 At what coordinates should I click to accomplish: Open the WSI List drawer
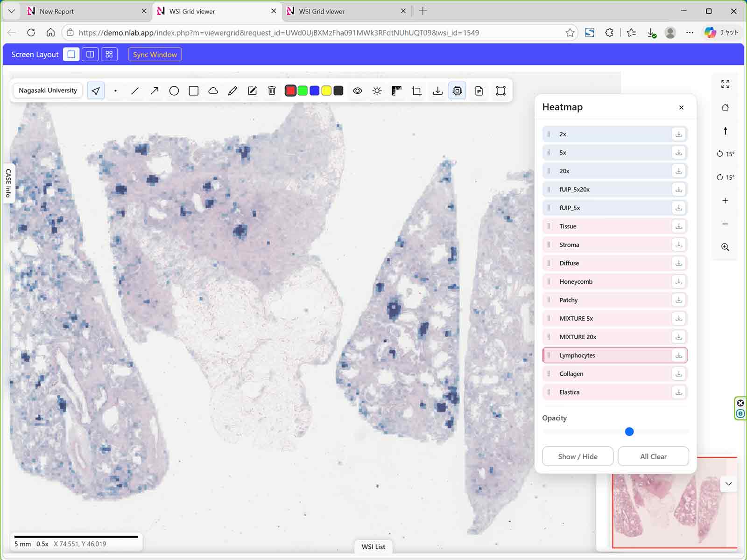(373, 546)
